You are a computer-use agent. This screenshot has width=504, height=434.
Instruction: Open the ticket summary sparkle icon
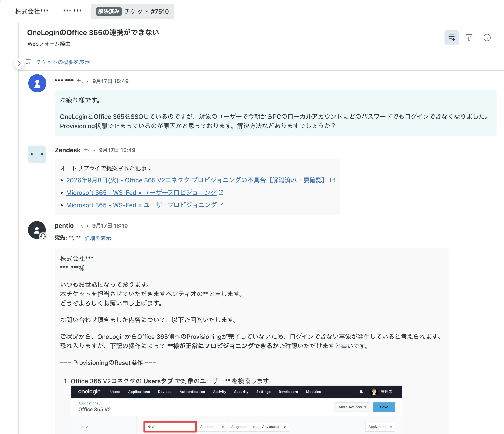tap(451, 37)
